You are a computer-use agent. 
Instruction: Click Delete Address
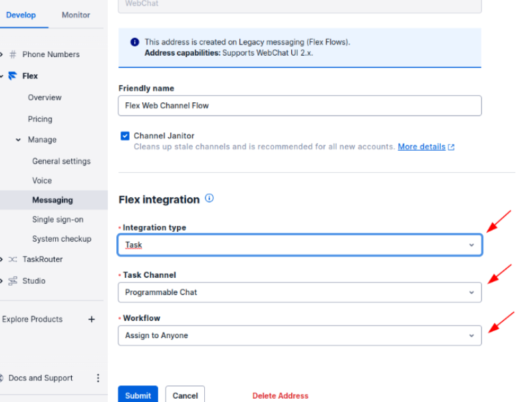(x=280, y=395)
